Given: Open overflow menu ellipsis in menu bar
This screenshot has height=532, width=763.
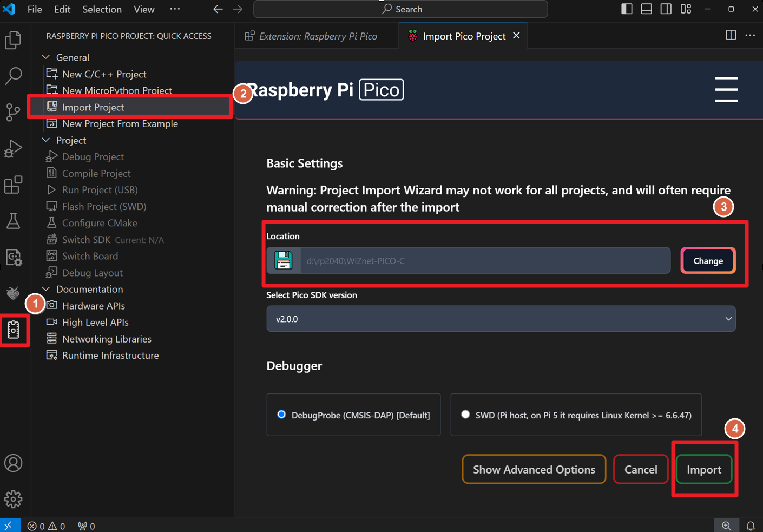Looking at the screenshot, I should pyautogui.click(x=175, y=9).
